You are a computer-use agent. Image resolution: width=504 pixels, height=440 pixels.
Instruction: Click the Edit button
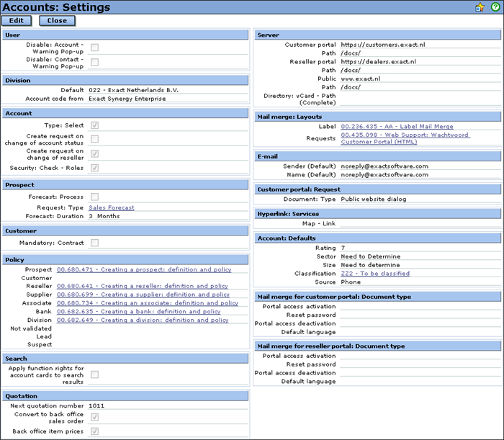17,21
